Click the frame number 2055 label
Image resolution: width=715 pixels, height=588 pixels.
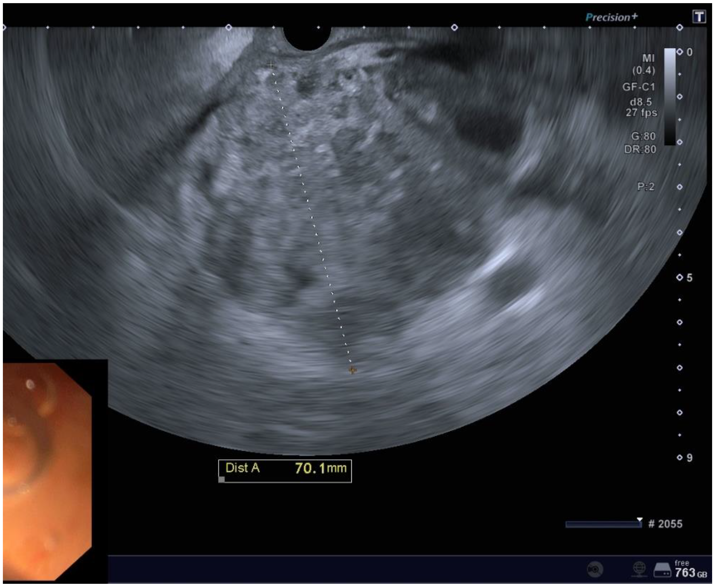[665, 524]
